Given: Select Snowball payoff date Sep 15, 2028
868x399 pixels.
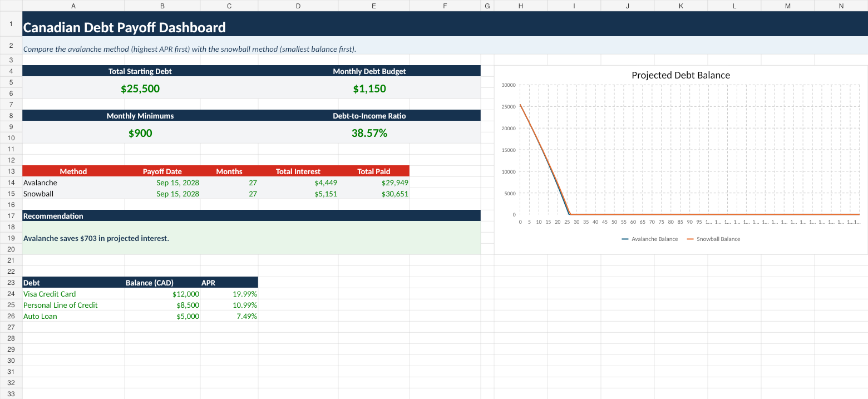Looking at the screenshot, I should pos(162,194).
